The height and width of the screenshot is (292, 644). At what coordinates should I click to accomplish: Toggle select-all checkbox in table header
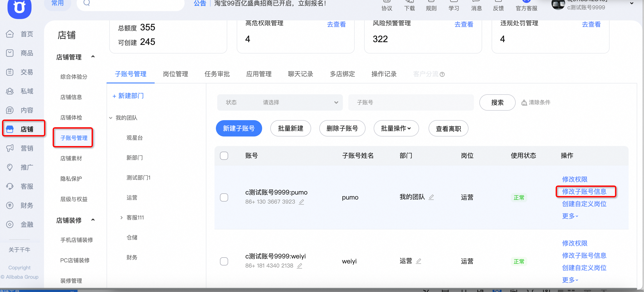(224, 156)
